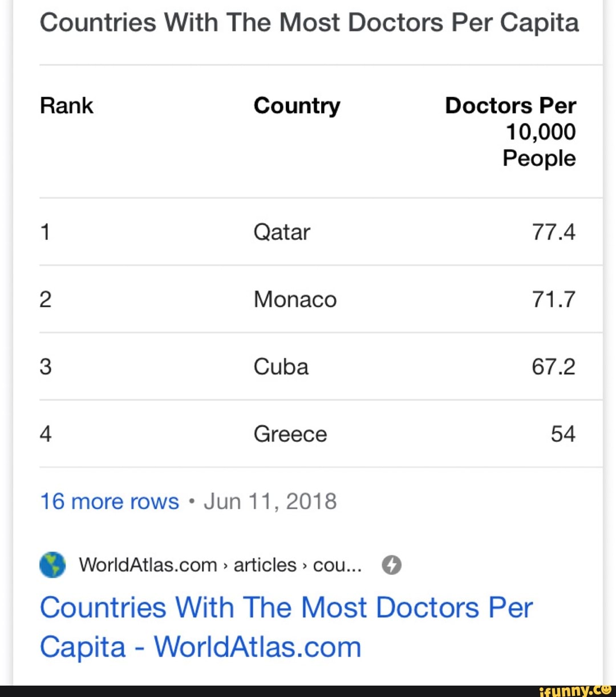Screen dimensions: 616x697
Task: Select the Greece country cell
Action: pos(290,434)
